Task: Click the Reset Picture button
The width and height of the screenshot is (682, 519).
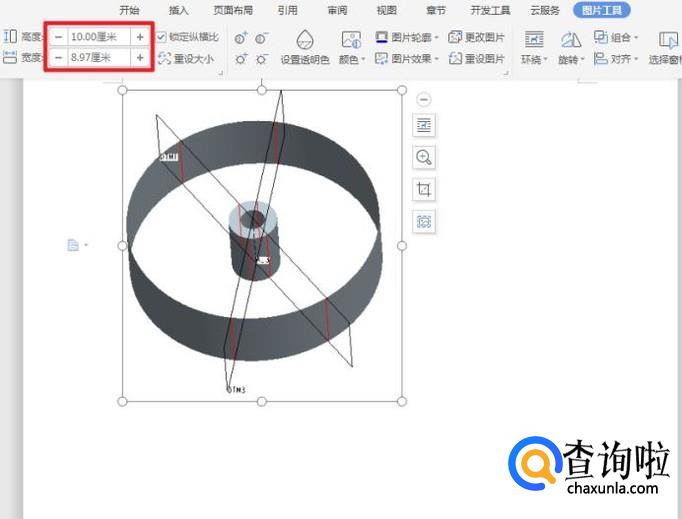Action: tap(477, 59)
